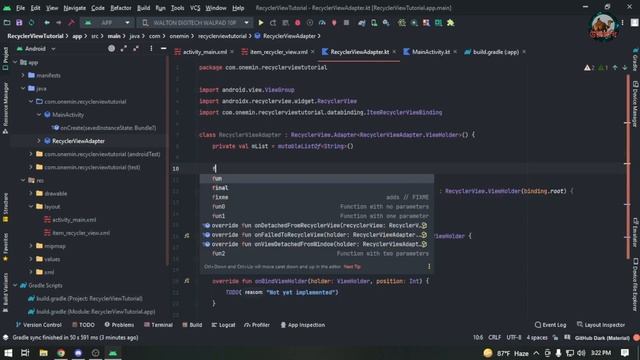The image size is (640, 360).
Task: Open the run configuration APP dropdown
Action: (107, 23)
